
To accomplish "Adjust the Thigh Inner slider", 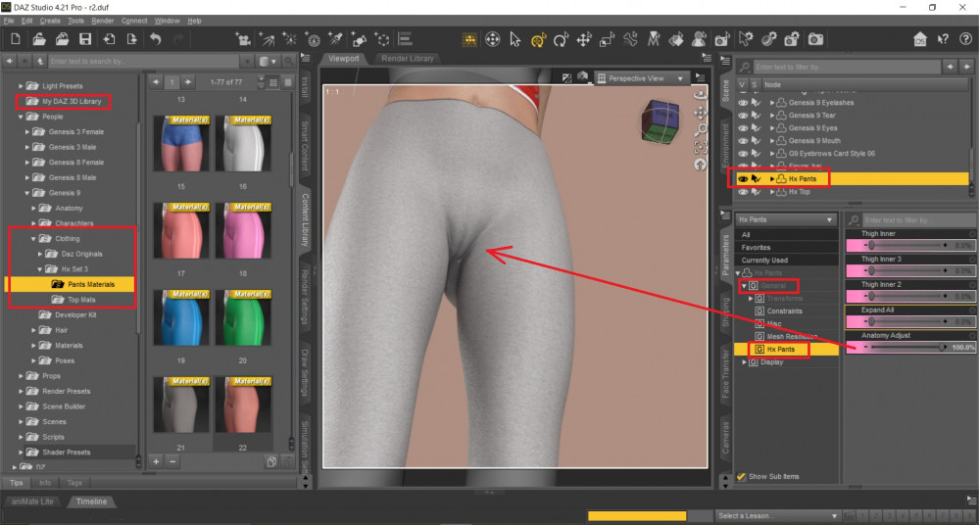I will point(910,246).
